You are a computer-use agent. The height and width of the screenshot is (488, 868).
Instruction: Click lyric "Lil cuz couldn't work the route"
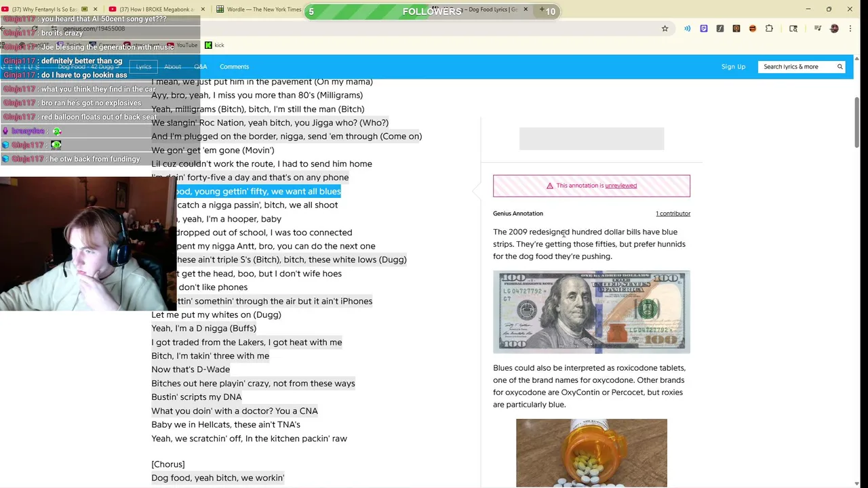261,163
